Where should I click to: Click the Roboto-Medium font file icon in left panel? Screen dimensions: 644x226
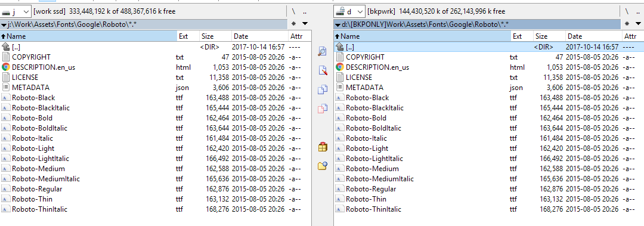[6, 169]
